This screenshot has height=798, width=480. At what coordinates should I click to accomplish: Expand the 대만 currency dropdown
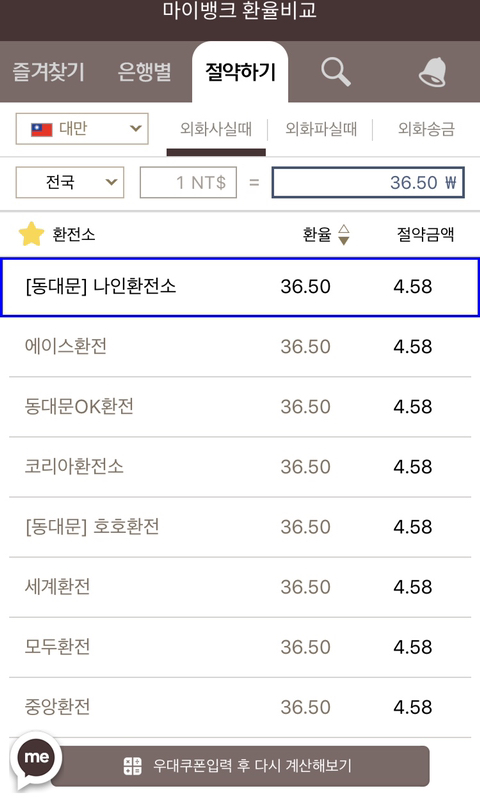point(82,129)
